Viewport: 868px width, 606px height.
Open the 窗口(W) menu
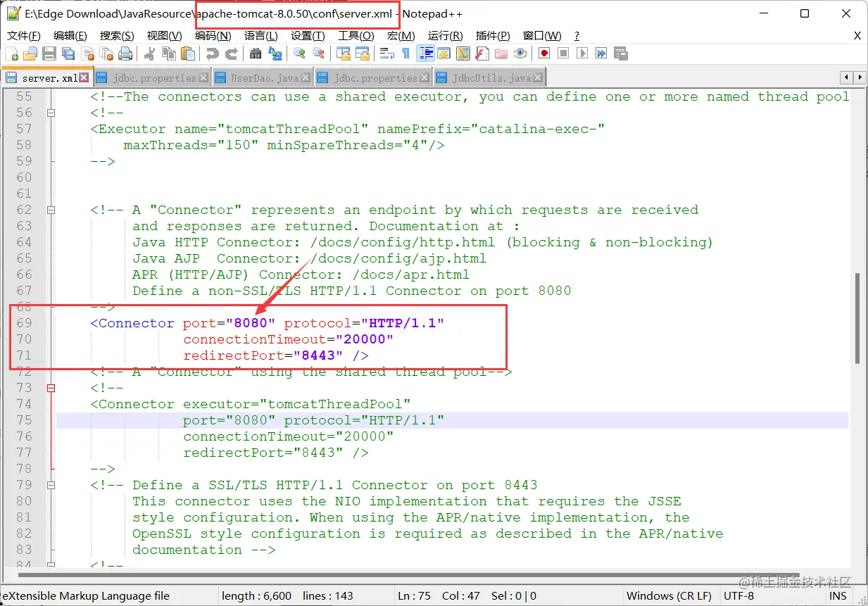click(542, 36)
